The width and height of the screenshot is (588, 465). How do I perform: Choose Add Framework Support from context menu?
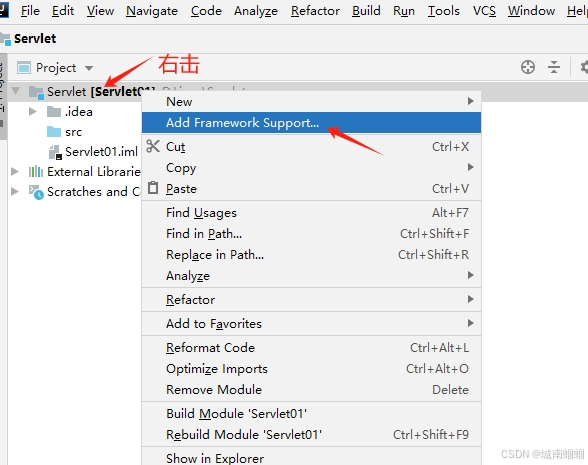pos(311,123)
